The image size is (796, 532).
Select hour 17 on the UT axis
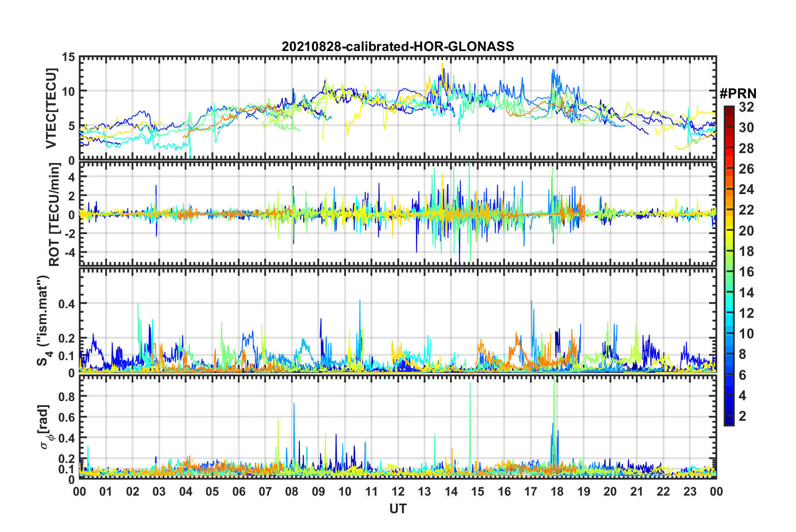point(531,491)
